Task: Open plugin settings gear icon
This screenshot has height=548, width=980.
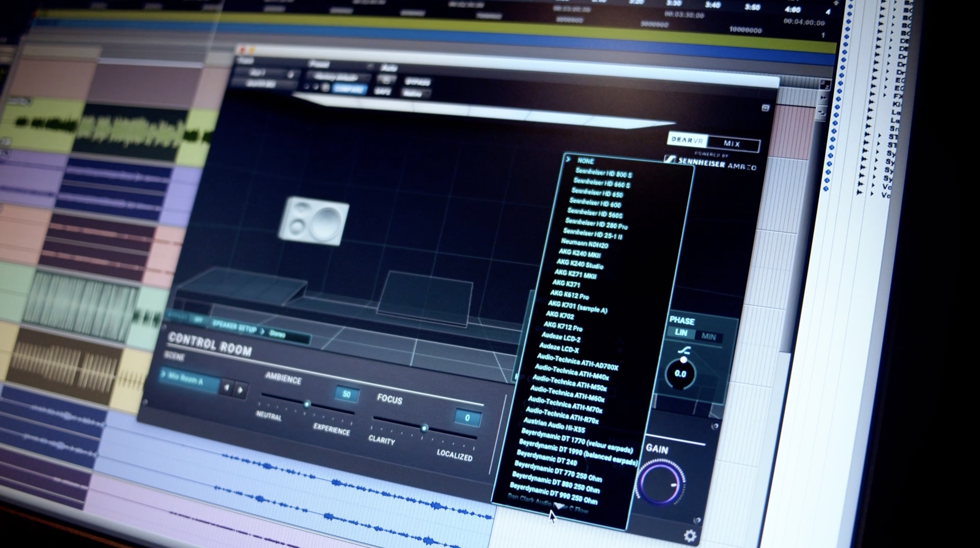Action: click(690, 536)
